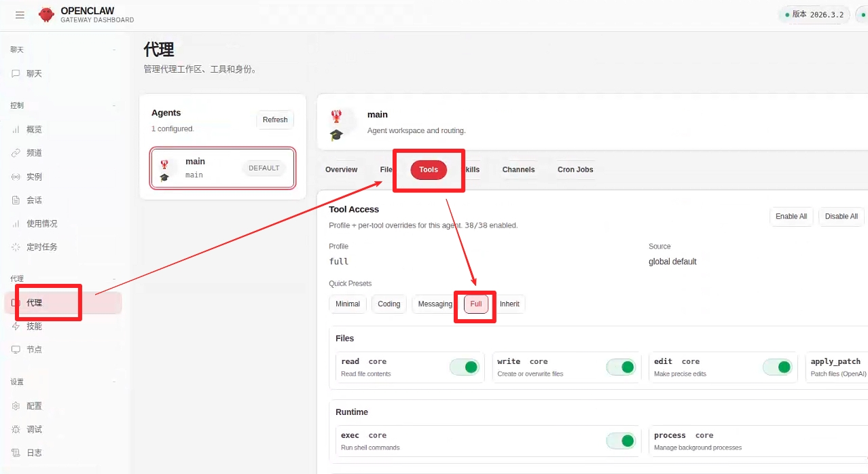Open 节点 nodes in sidebar

(x=62, y=349)
